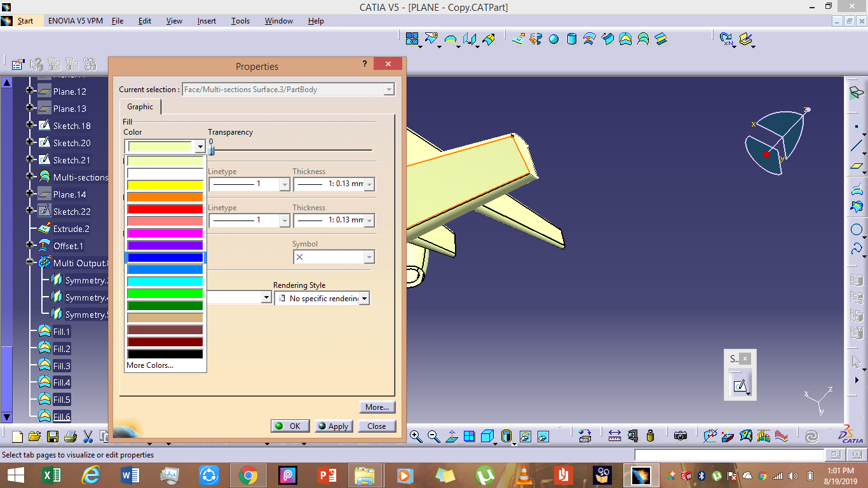The image size is (868, 488).
Task: Click the Swap visible space icon
Action: (x=543, y=436)
